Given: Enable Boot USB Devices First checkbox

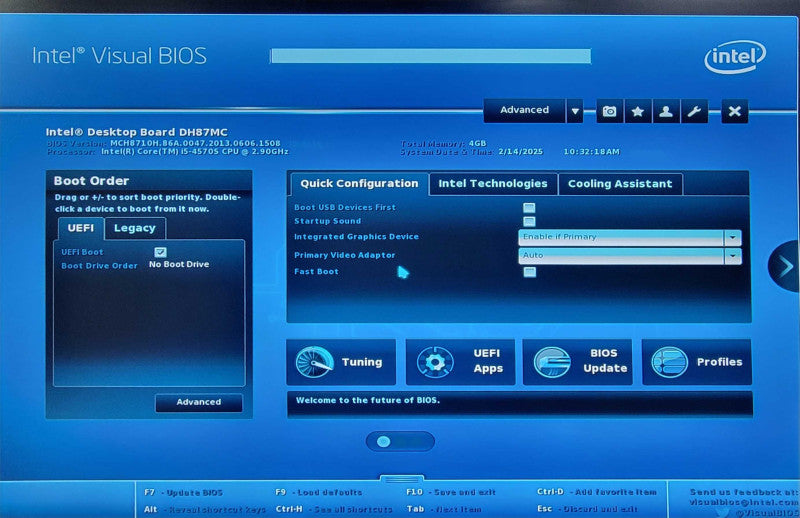Looking at the screenshot, I should pos(529,208).
